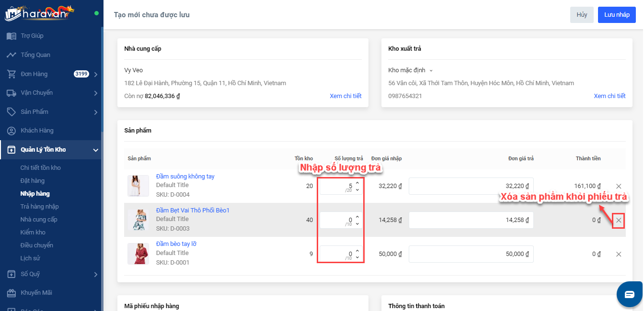Click the 161,100 ₫ total amount

587,186
